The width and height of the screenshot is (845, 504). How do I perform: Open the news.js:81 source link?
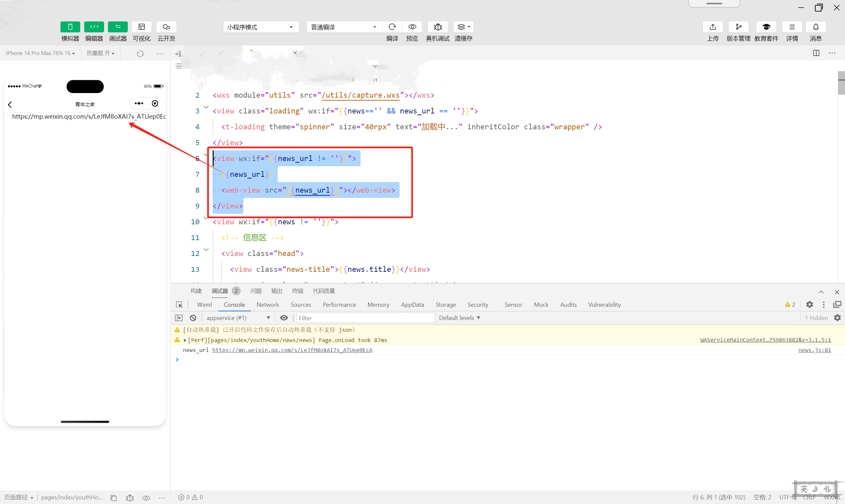(814, 350)
